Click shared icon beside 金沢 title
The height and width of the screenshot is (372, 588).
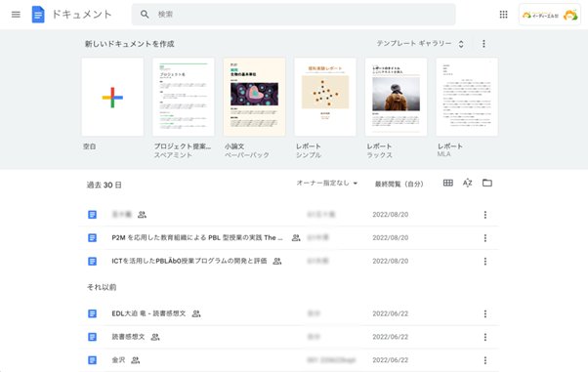click(136, 360)
